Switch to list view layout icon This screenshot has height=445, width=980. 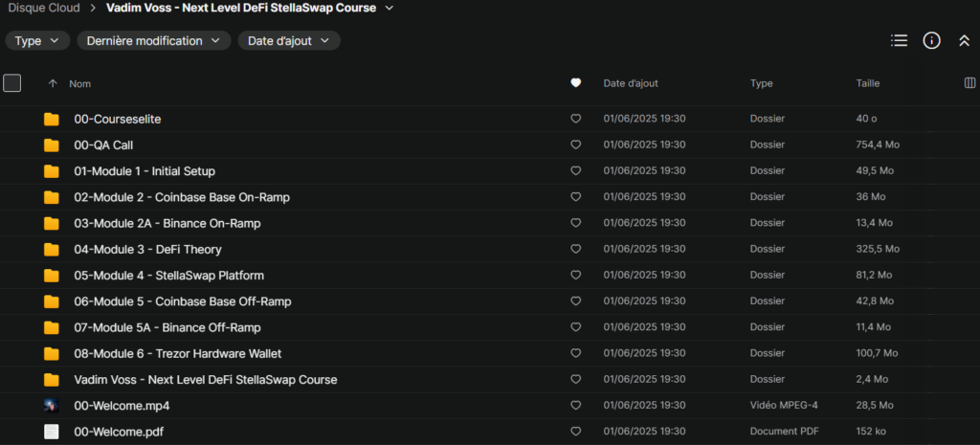pyautogui.click(x=899, y=40)
